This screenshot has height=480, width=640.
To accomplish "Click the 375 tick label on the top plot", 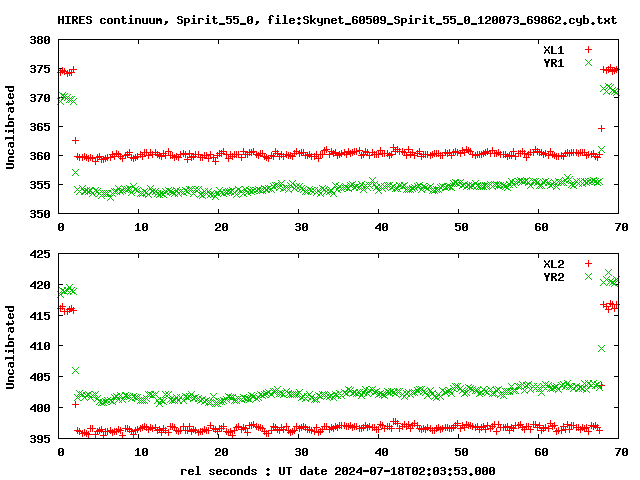I will click(x=40, y=69).
